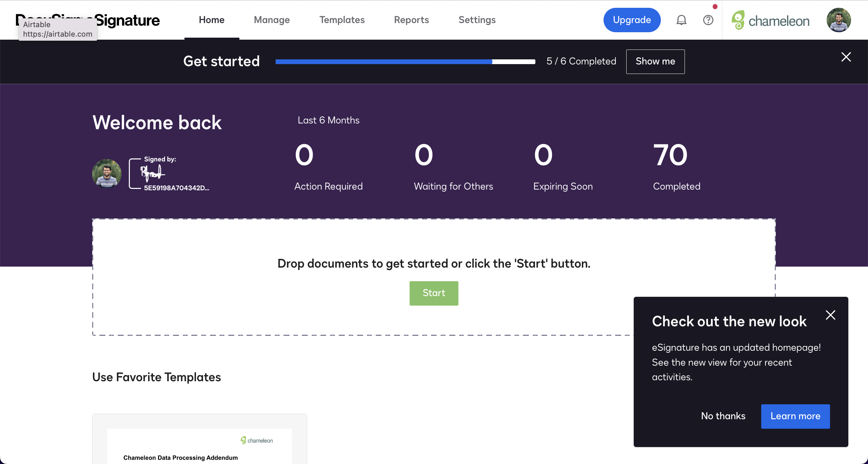View the Waiting for Others count
Image resolution: width=868 pixels, height=464 pixels.
pos(453,167)
